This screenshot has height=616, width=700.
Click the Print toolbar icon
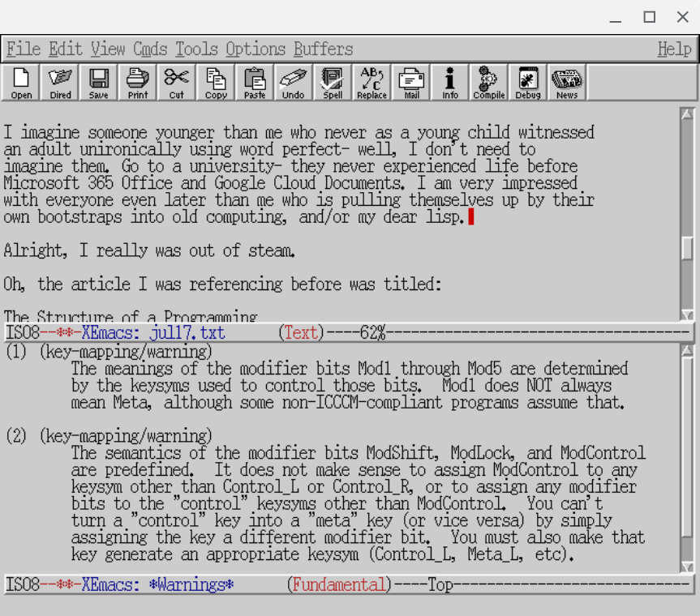point(138,83)
